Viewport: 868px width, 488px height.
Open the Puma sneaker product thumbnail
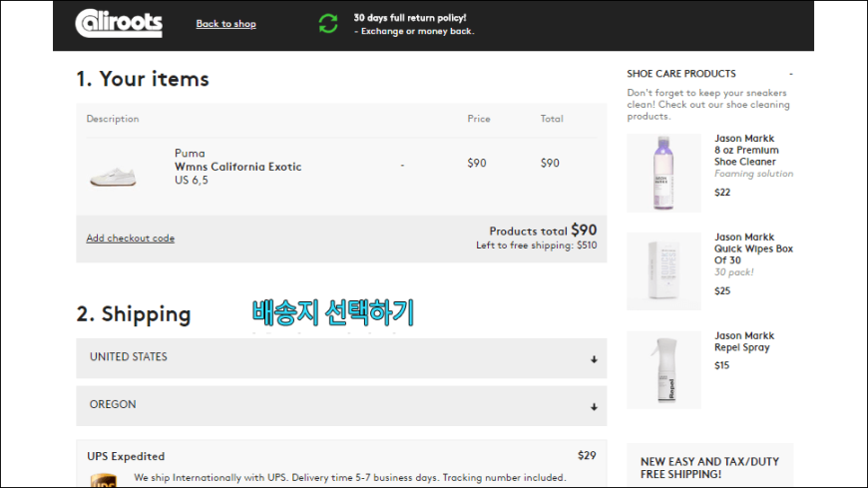click(113, 177)
